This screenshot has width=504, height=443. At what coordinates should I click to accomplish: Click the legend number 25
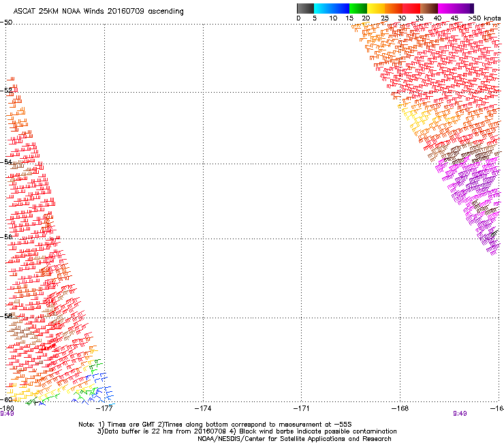(385, 18)
